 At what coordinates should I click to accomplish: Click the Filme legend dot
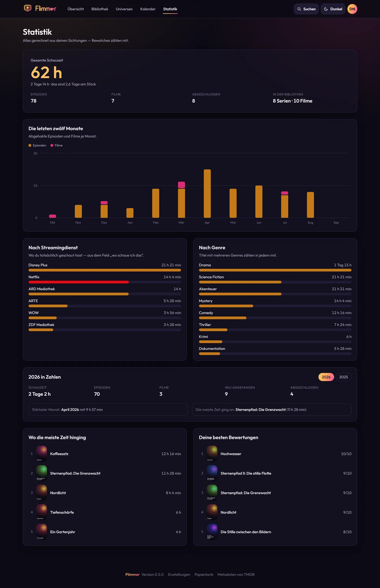[52, 145]
